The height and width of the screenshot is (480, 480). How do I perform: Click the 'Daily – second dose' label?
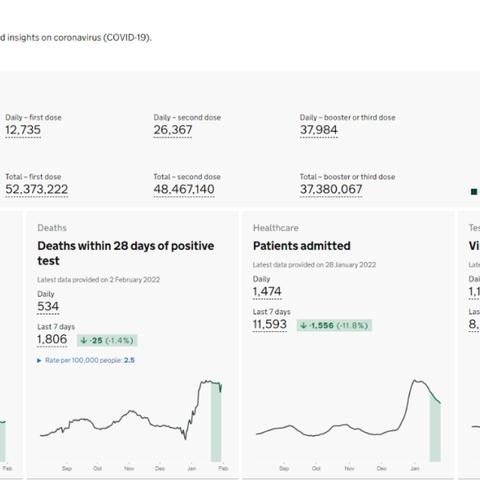[187, 117]
